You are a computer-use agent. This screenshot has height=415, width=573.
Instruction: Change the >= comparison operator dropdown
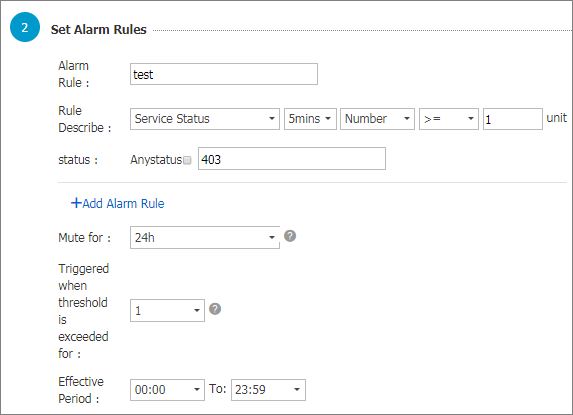[449, 119]
